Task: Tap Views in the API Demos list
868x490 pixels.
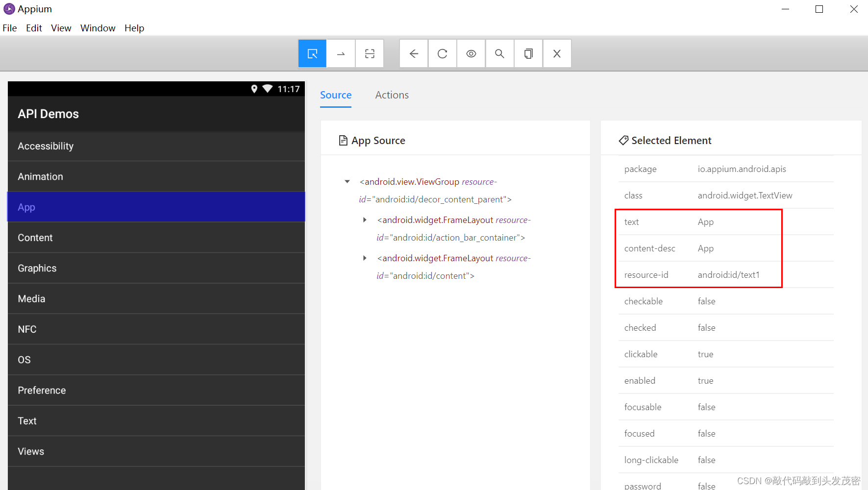Action: (x=156, y=451)
